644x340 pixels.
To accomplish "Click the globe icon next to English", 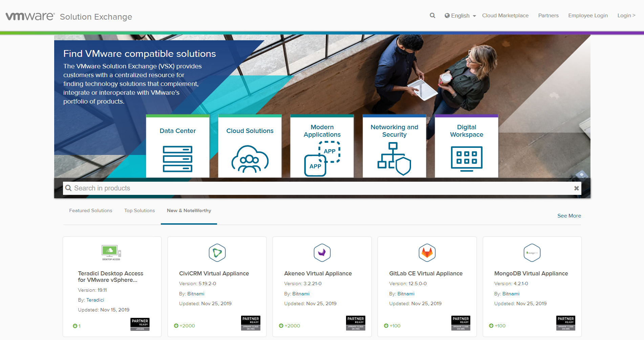I will pos(447,16).
